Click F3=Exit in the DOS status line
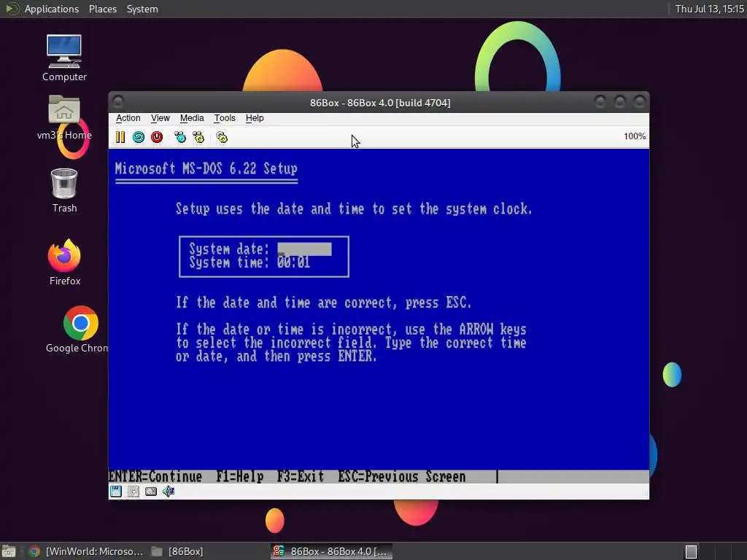 (300, 477)
